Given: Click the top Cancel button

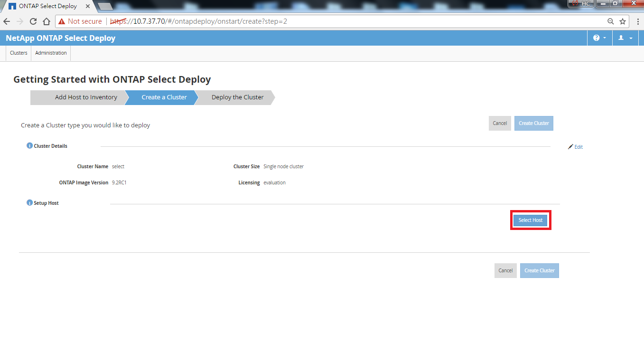Looking at the screenshot, I should click(x=500, y=123).
